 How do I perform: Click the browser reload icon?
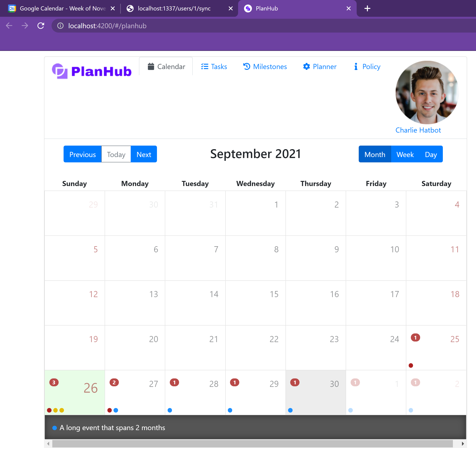click(41, 26)
